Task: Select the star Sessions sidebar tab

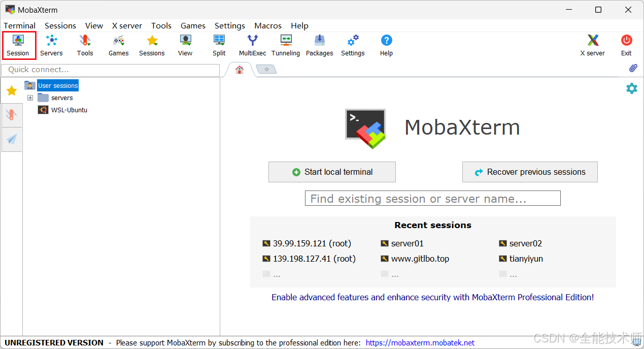Action: coord(12,91)
